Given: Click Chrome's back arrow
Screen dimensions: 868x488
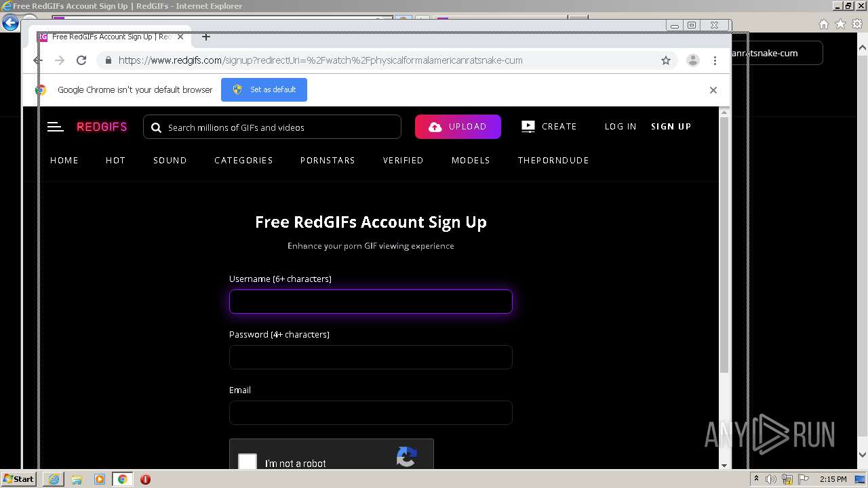Looking at the screenshot, I should pyautogui.click(x=38, y=60).
